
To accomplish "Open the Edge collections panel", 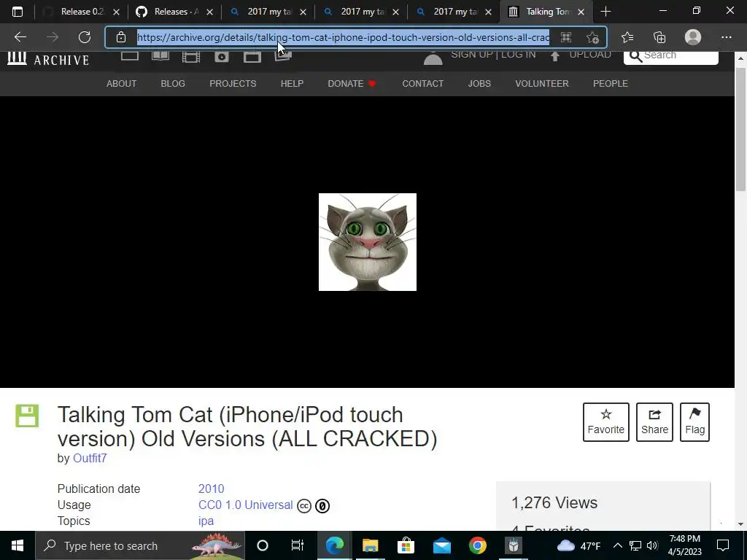I will pos(659,37).
